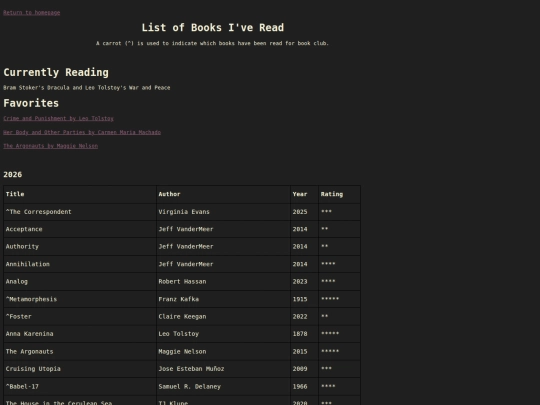
Task: Click the year '2025' cell
Action: 304,212
